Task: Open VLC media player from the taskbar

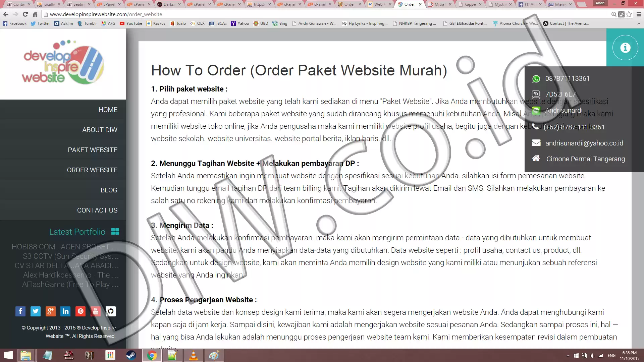Action: [x=194, y=355]
